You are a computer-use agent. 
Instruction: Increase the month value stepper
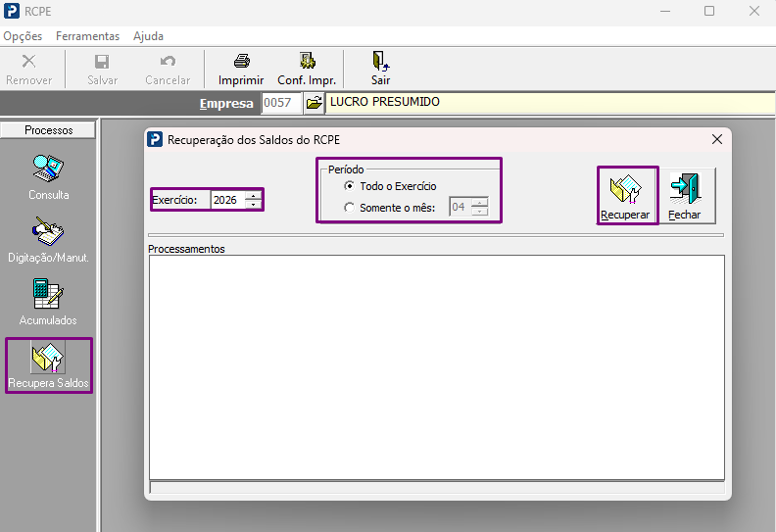[x=479, y=202]
